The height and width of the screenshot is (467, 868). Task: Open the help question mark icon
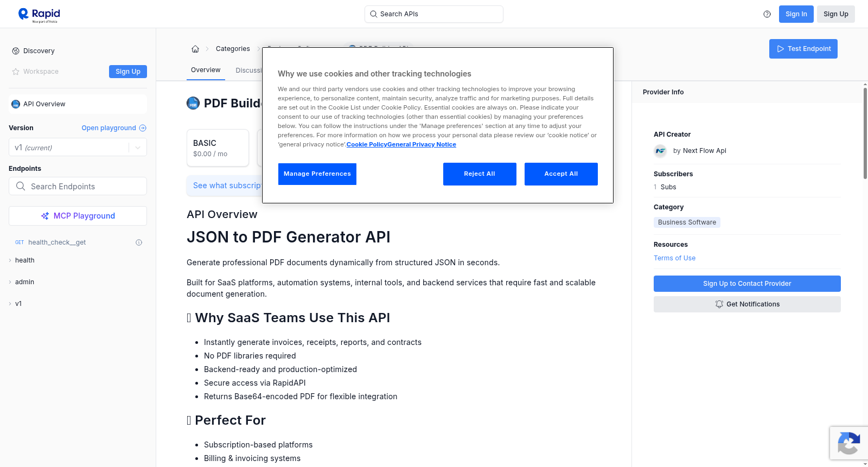(767, 14)
